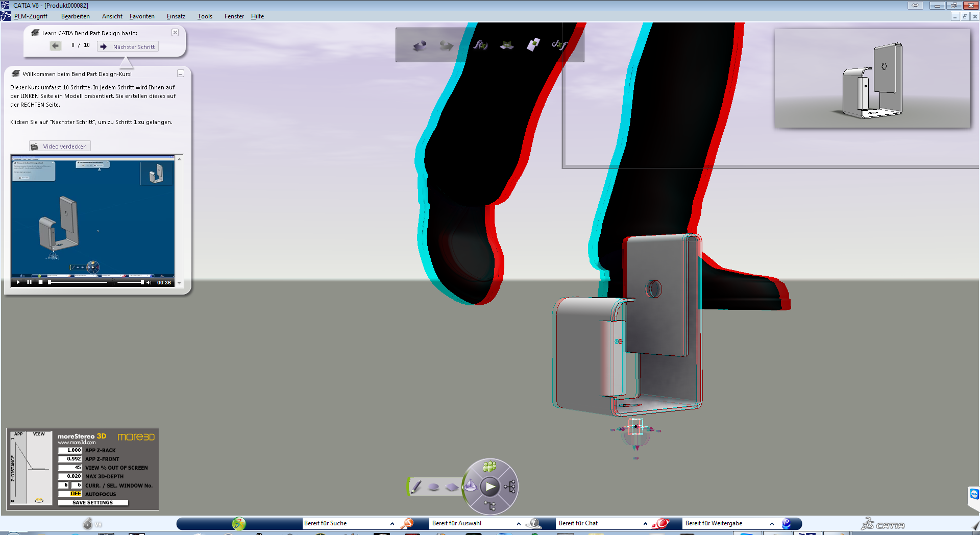Open the Einsatz menu
The image size is (980, 535).
click(x=176, y=16)
